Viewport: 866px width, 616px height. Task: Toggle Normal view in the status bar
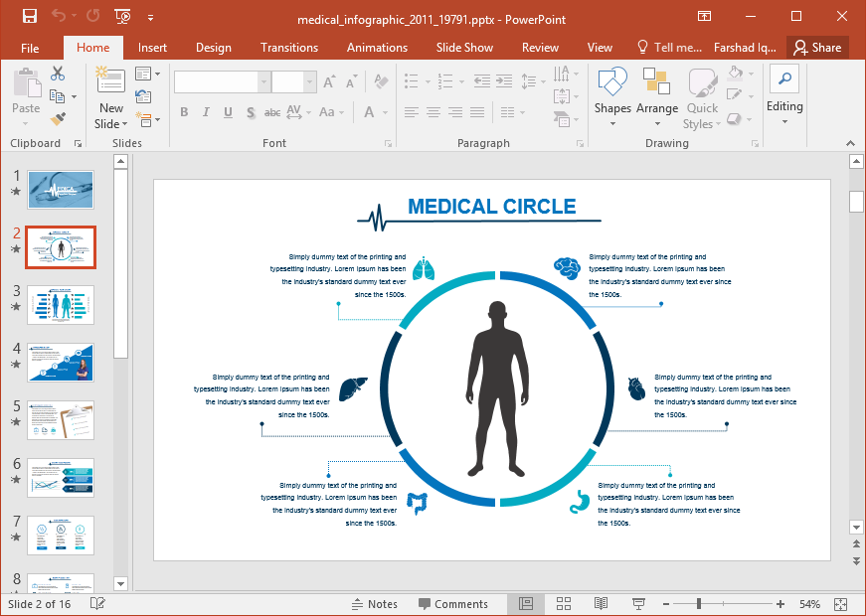[526, 604]
